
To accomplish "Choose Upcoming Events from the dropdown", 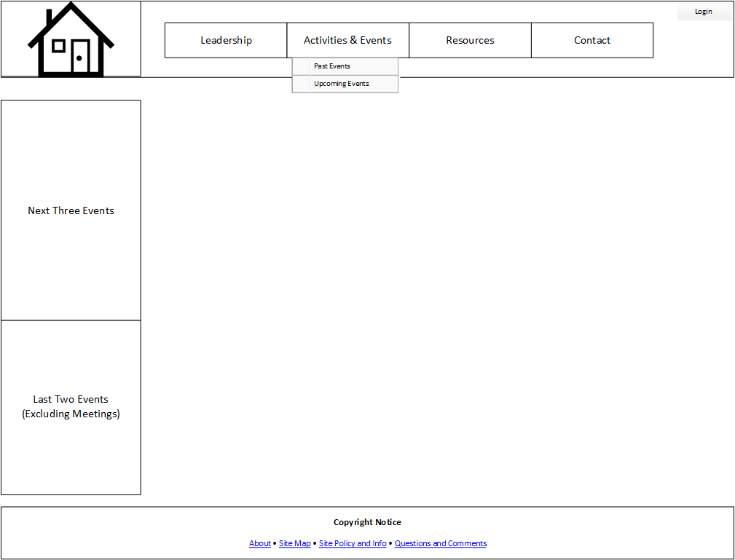I will click(x=345, y=84).
